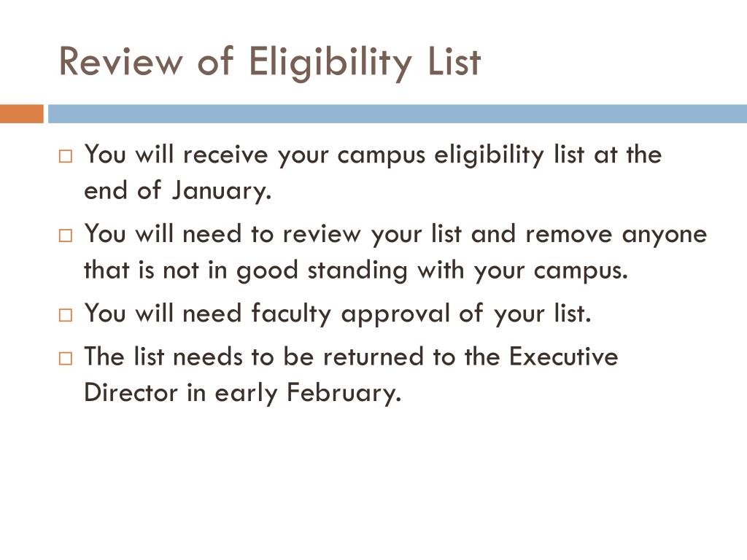Screen dimensions: 747x560
Task: Click 'remove anyone' in the second bullet
Action: [616, 234]
